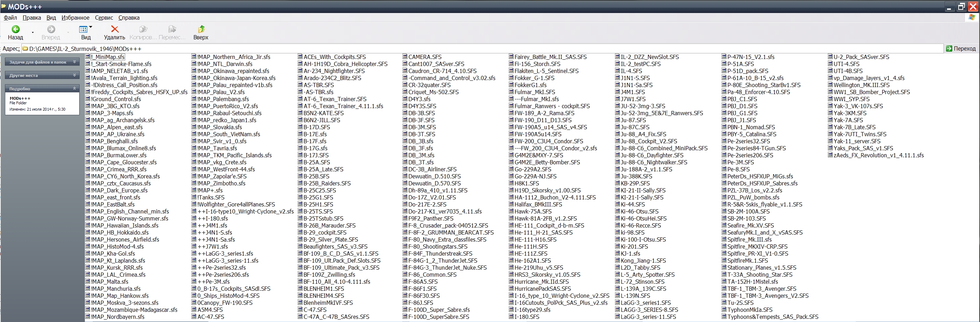The height and width of the screenshot is (322, 980).
Task: Click the file icon of UTI-4.SFS
Action: (x=831, y=64)
